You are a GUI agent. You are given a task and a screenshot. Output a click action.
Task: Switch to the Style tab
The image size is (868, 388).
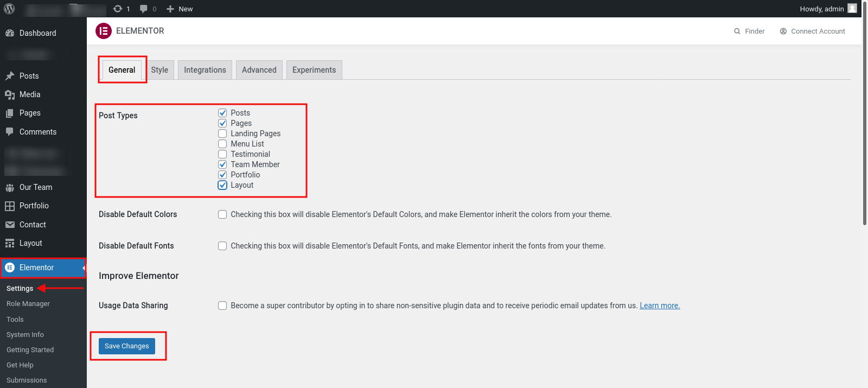159,70
